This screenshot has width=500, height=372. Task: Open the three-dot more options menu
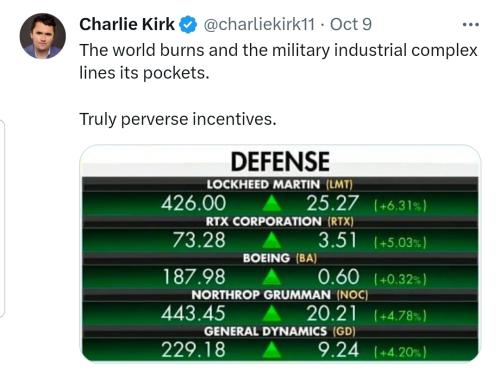click(x=471, y=25)
